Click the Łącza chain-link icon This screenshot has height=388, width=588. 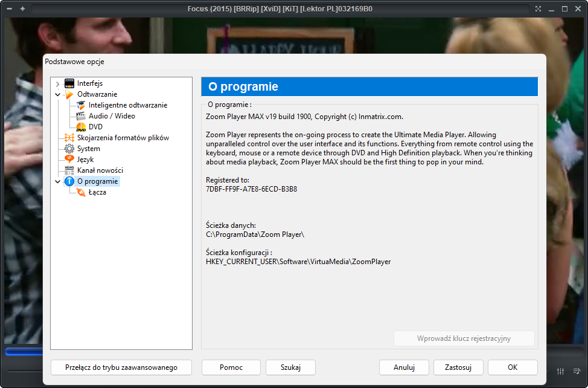(81, 192)
